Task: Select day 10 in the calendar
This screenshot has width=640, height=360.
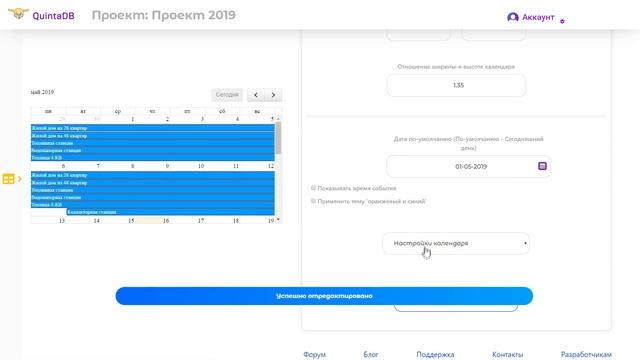Action: click(201, 166)
